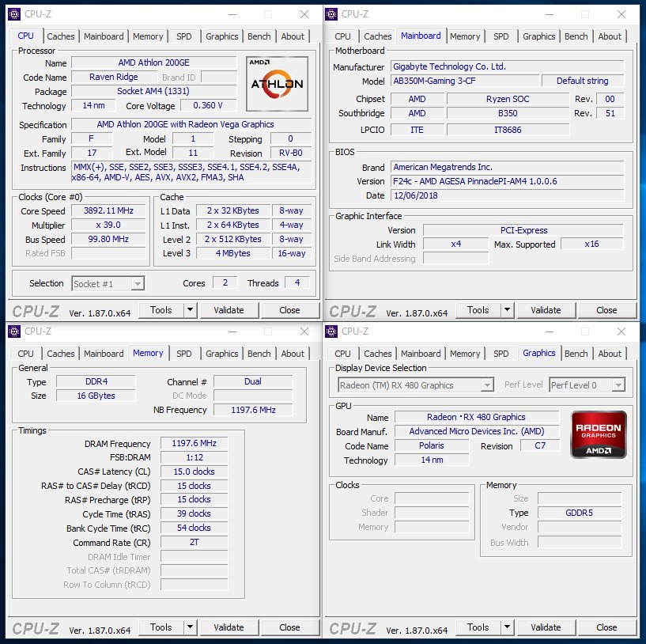
Task: Click the Code Name field Raven Ridge
Action: click(x=114, y=77)
